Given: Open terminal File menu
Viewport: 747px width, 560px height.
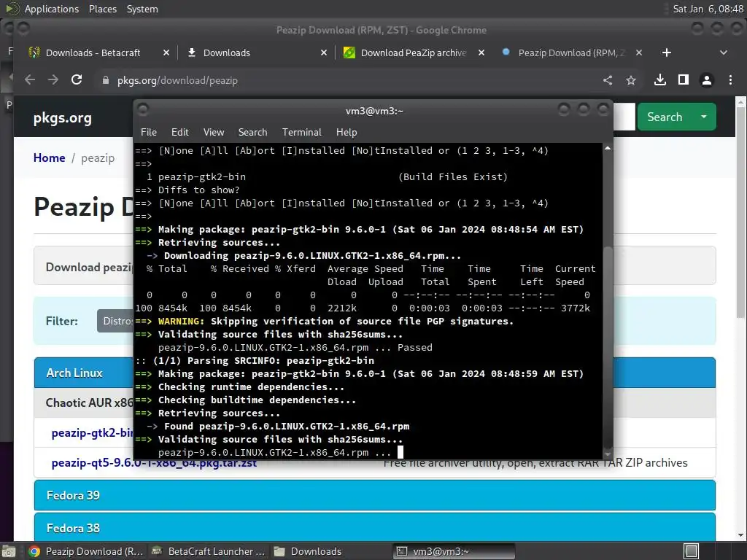Looking at the screenshot, I should click(x=149, y=132).
